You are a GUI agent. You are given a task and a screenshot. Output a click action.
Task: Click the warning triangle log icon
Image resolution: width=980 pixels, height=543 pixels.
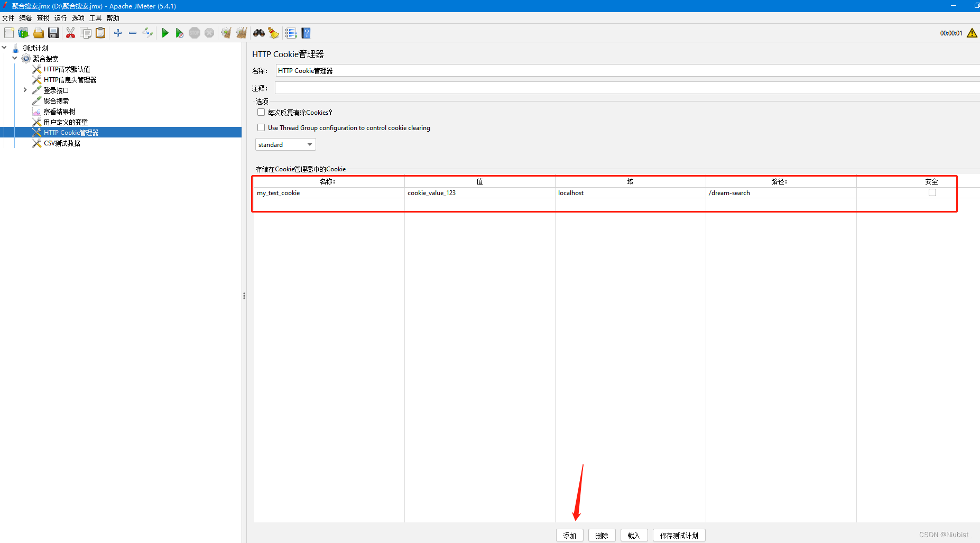(972, 33)
